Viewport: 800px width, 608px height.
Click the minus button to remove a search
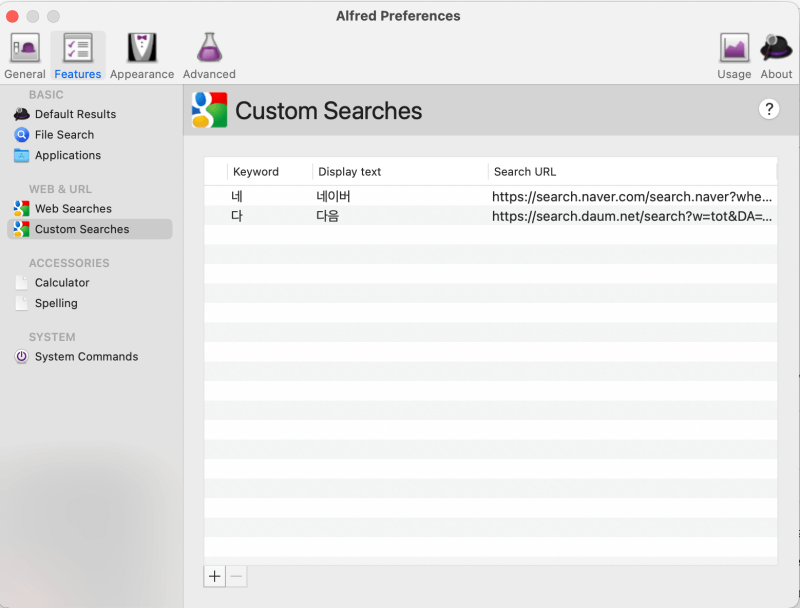click(x=236, y=576)
